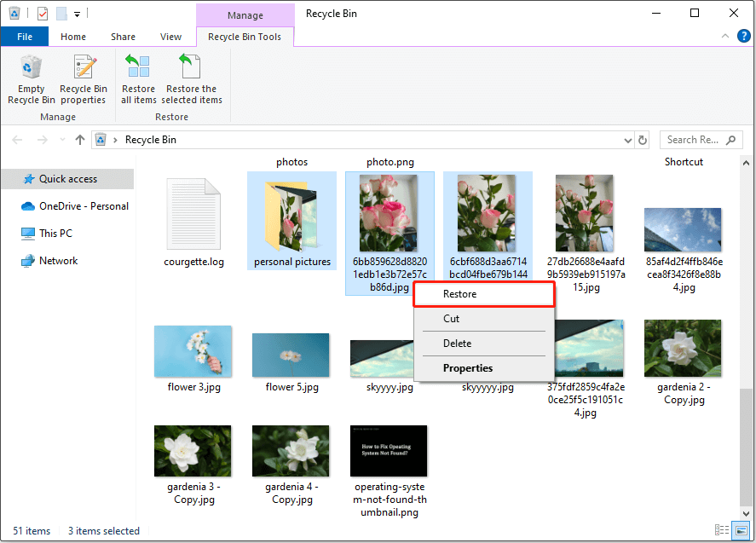Expand the address bar history dropdown

[x=628, y=139]
